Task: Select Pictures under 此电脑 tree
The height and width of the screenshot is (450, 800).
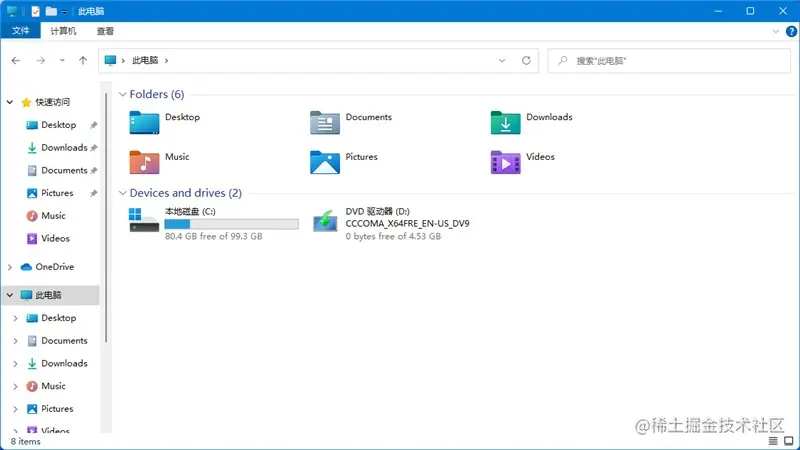Action: point(57,409)
